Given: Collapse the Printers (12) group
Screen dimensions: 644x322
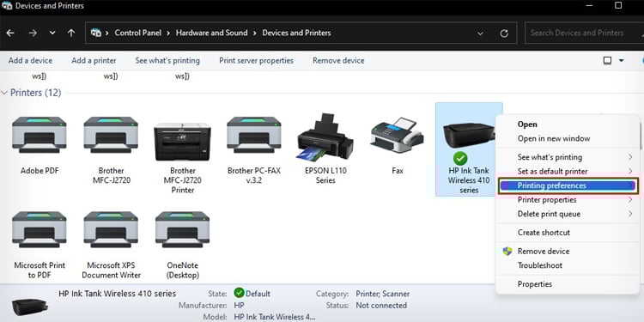Looking at the screenshot, I should pos(4,93).
